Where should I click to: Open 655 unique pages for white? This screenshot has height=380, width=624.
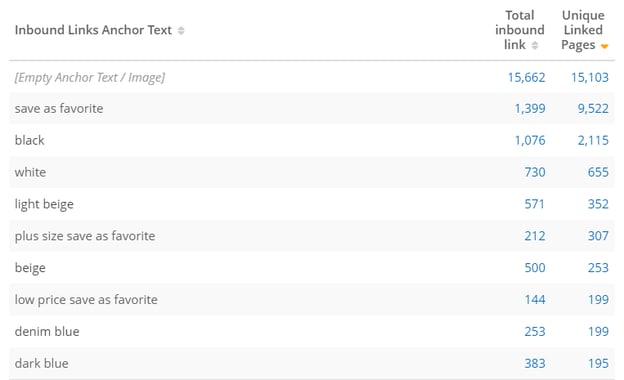[x=598, y=172]
